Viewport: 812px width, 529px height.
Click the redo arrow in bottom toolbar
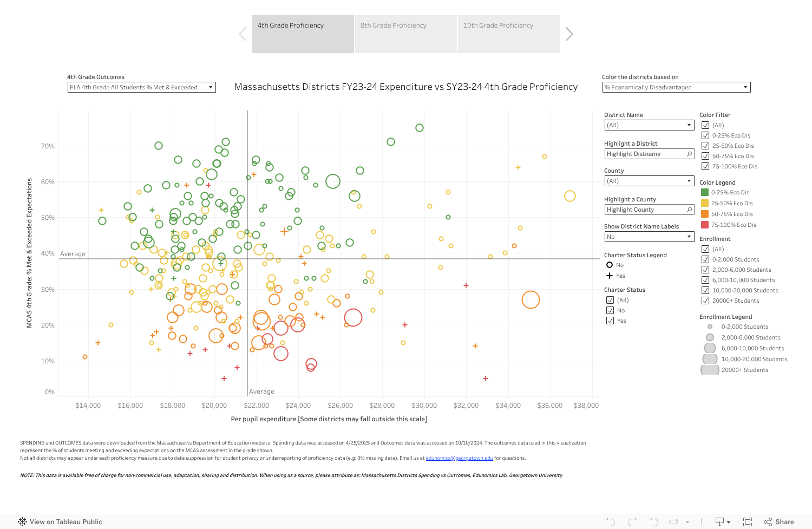coord(632,522)
